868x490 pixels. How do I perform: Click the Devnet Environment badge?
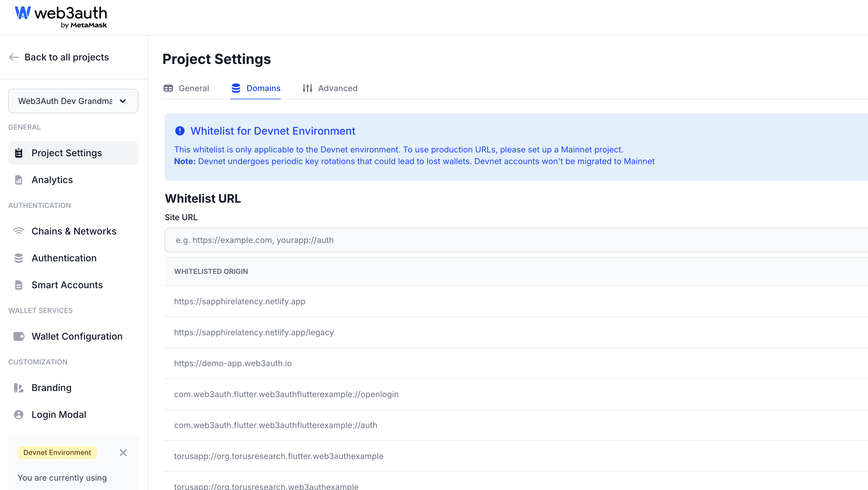[57, 453]
